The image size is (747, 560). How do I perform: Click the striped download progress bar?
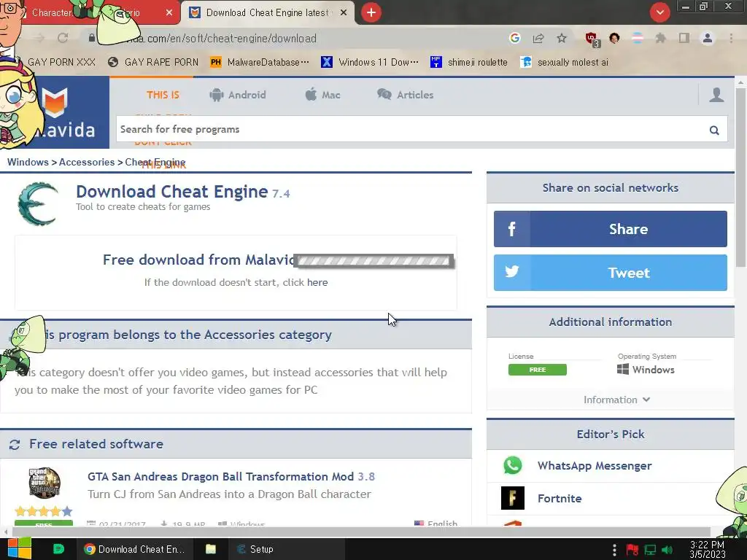coord(373,261)
